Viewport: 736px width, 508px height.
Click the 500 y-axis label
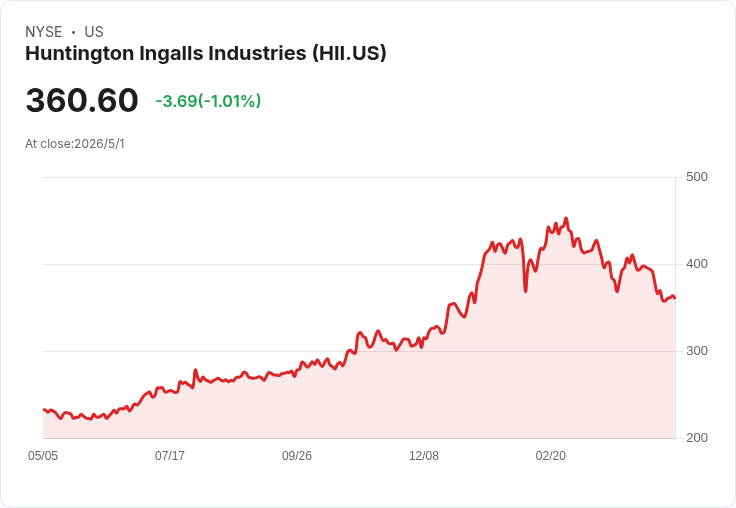pos(697,177)
